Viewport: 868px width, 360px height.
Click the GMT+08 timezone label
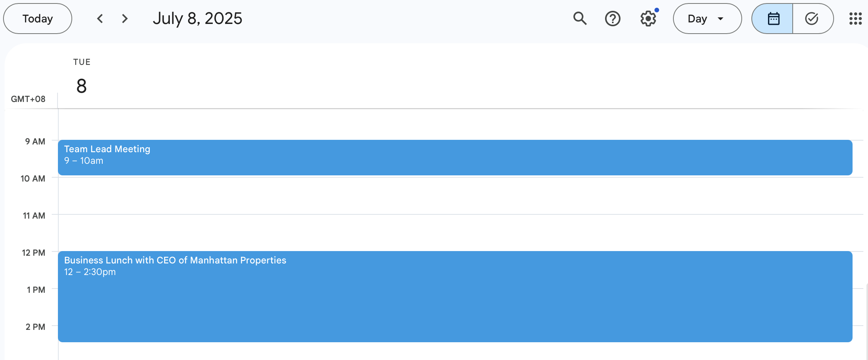28,99
